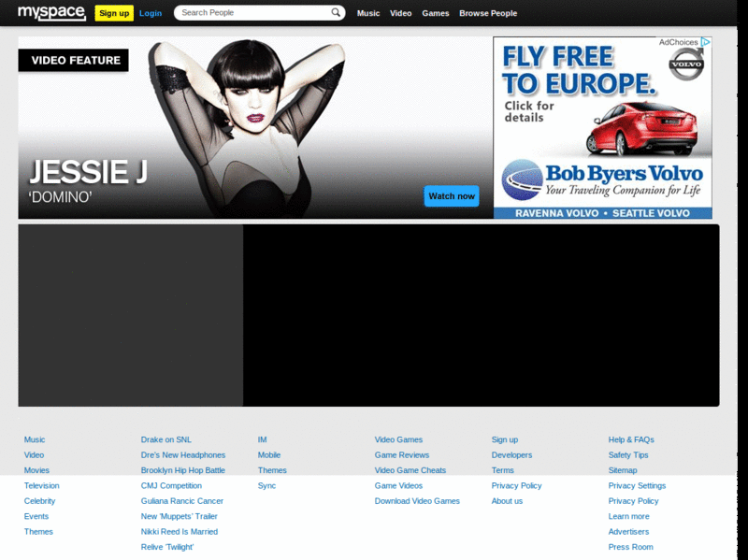Image resolution: width=748 pixels, height=560 pixels.
Task: Open the Themes link under Mobile
Action: point(272,470)
